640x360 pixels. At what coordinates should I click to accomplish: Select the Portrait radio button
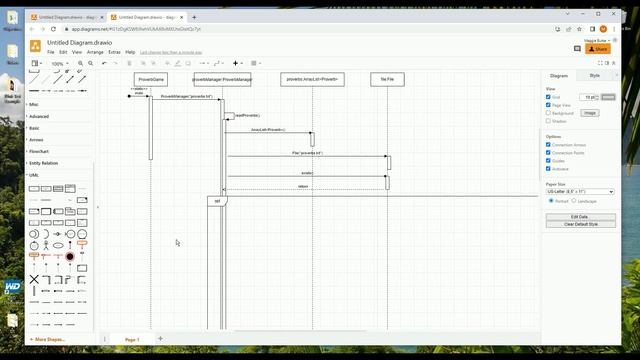tap(551, 201)
